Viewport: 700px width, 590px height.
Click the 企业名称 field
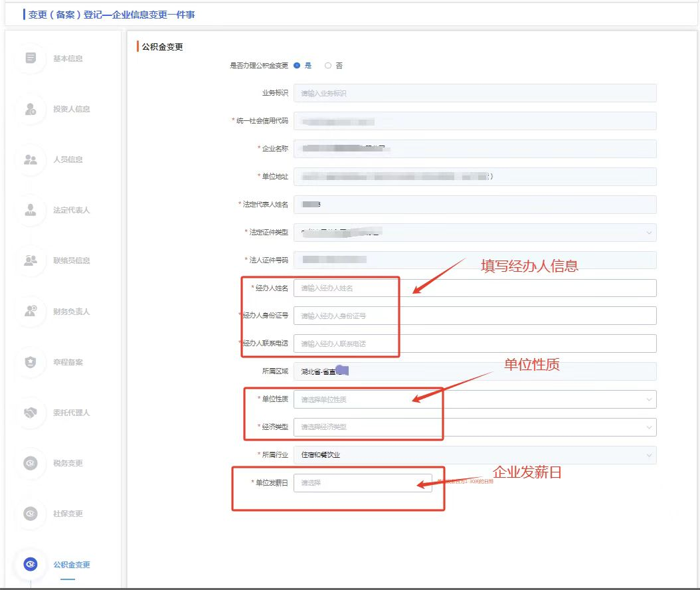coord(475,149)
